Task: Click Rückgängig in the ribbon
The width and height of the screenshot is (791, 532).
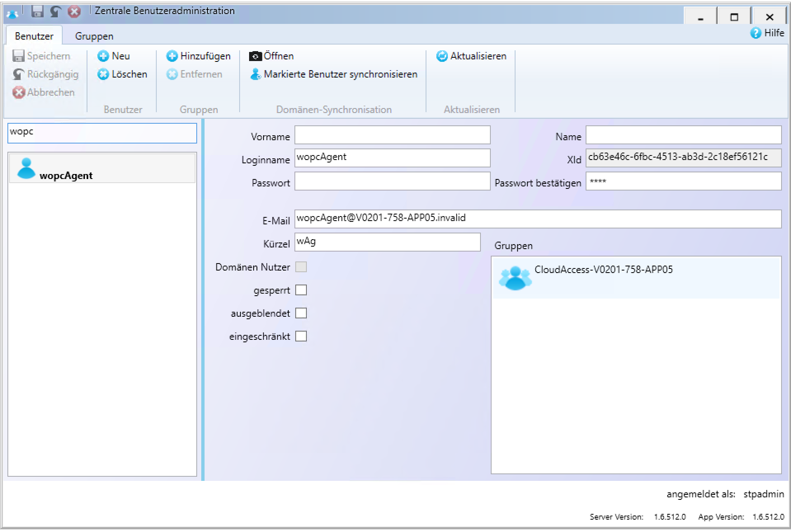Action: pyautogui.click(x=45, y=74)
